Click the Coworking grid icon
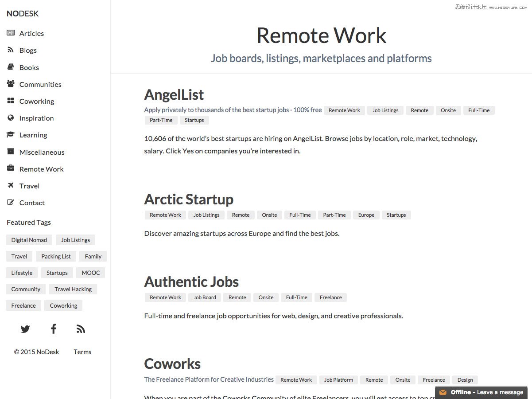This screenshot has width=532, height=399. 11,101
